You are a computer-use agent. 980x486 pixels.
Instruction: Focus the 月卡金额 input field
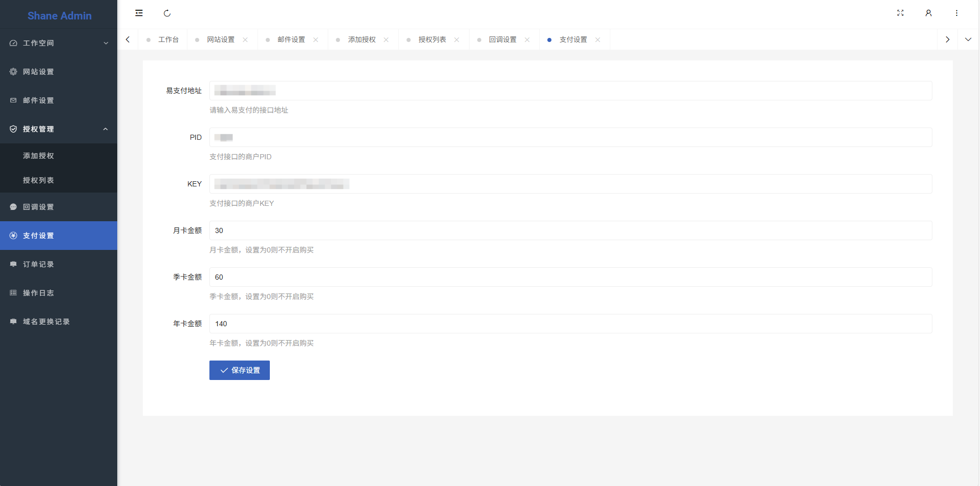[570, 230]
